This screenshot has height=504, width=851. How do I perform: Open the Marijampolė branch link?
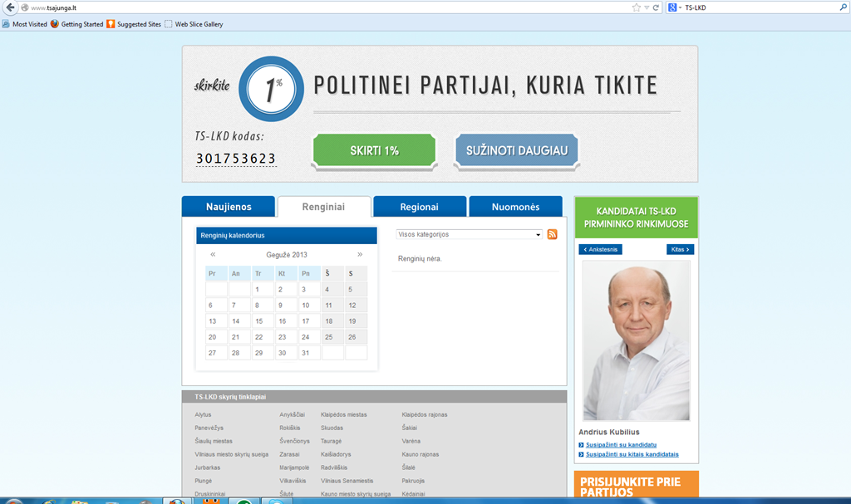pos(294,467)
